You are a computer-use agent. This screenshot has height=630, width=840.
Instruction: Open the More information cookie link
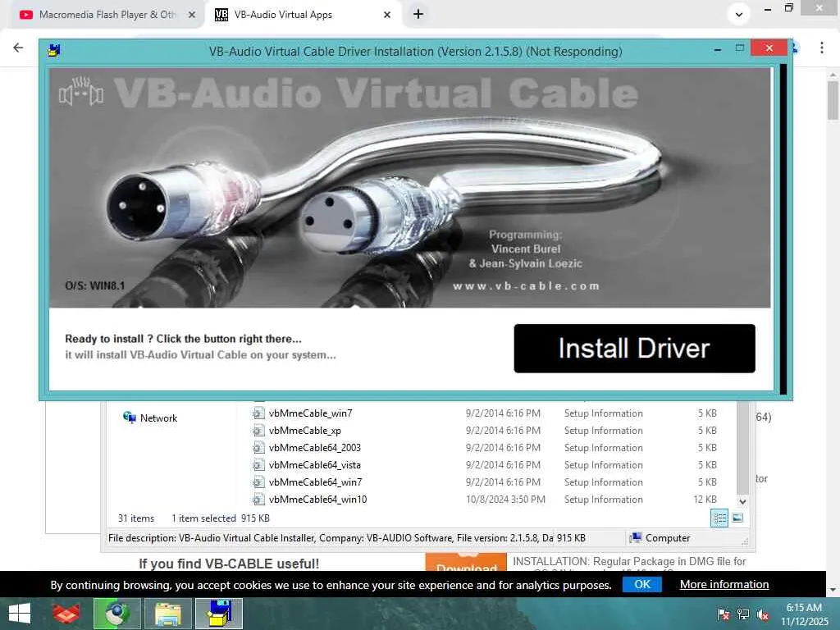pyautogui.click(x=724, y=584)
